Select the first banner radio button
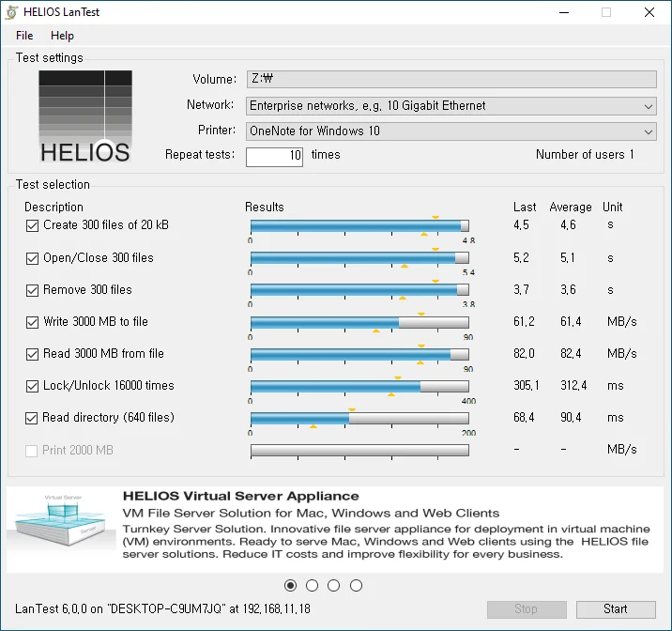 [x=290, y=586]
